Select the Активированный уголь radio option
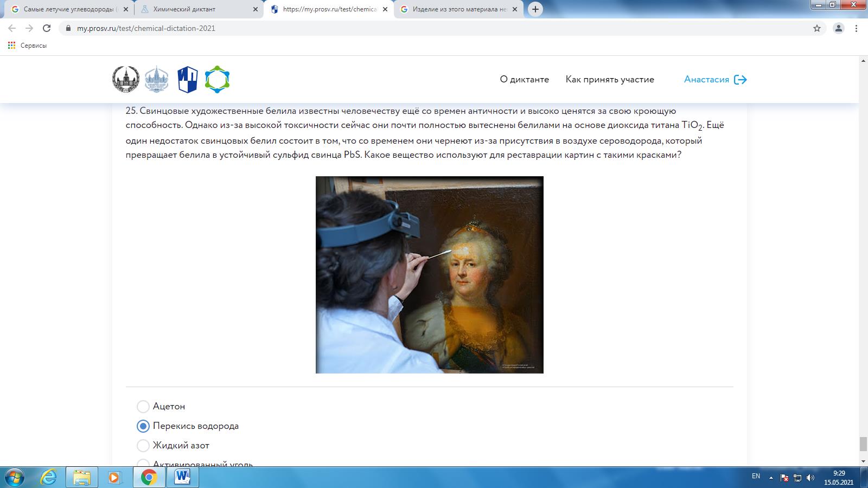868x488 pixels. point(143,464)
